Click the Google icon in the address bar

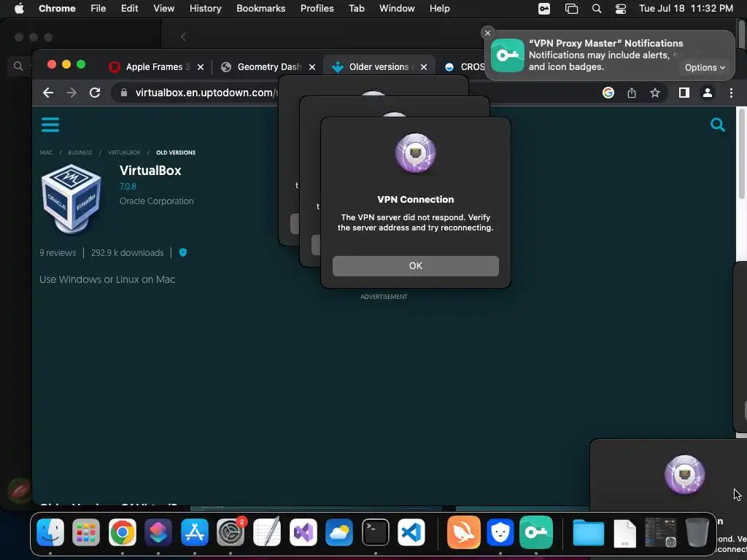click(608, 93)
